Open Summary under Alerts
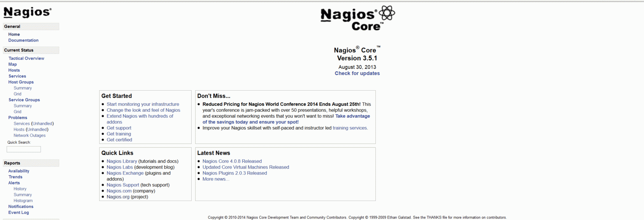644x220 pixels. 23,195
